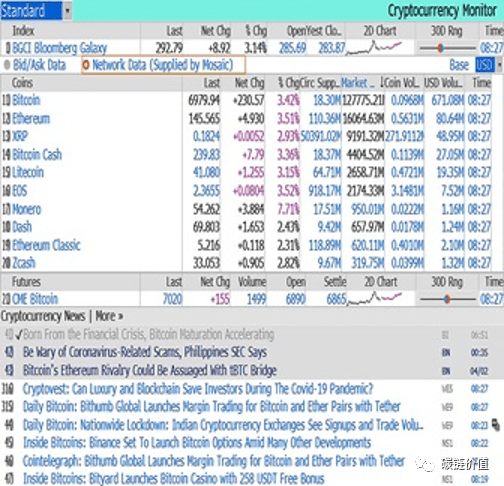The image size is (504, 486).
Task: Open the Be Wary of Coronavirus-Related Scams story
Action: (145, 352)
